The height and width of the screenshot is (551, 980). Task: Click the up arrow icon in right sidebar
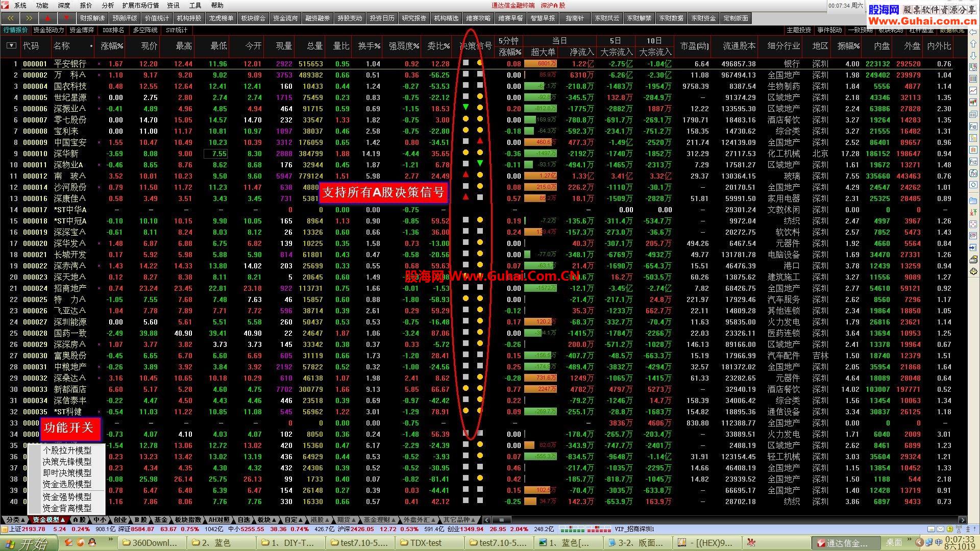click(x=973, y=44)
